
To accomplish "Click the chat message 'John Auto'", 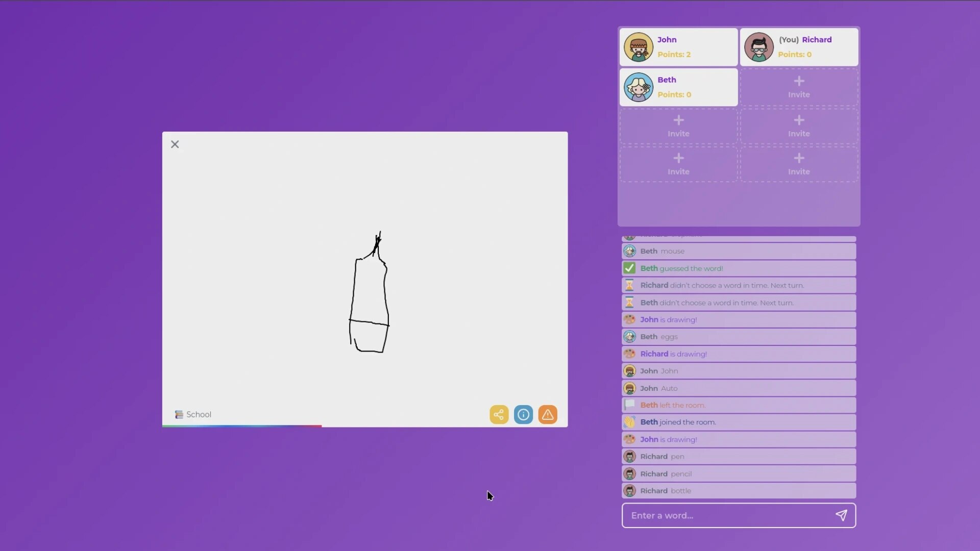I will [739, 388].
